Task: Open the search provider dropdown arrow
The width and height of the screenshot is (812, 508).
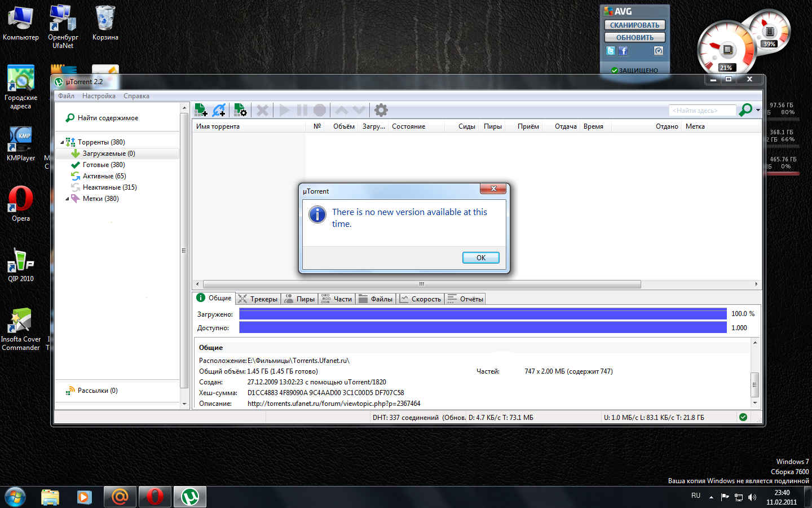Action: [x=758, y=110]
